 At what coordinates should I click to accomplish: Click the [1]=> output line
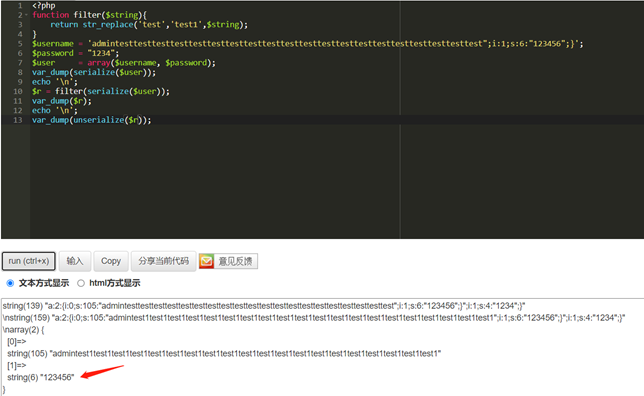tap(16, 366)
